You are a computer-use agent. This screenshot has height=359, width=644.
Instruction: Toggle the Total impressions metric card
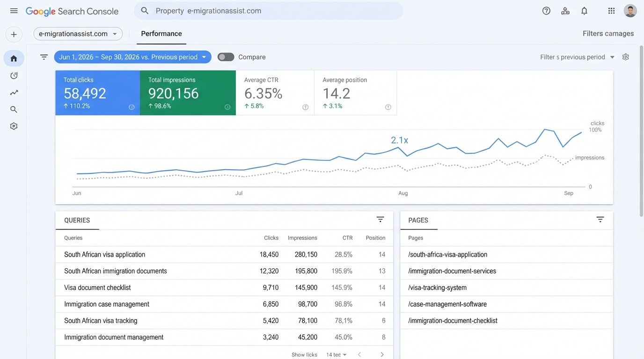[x=188, y=93]
